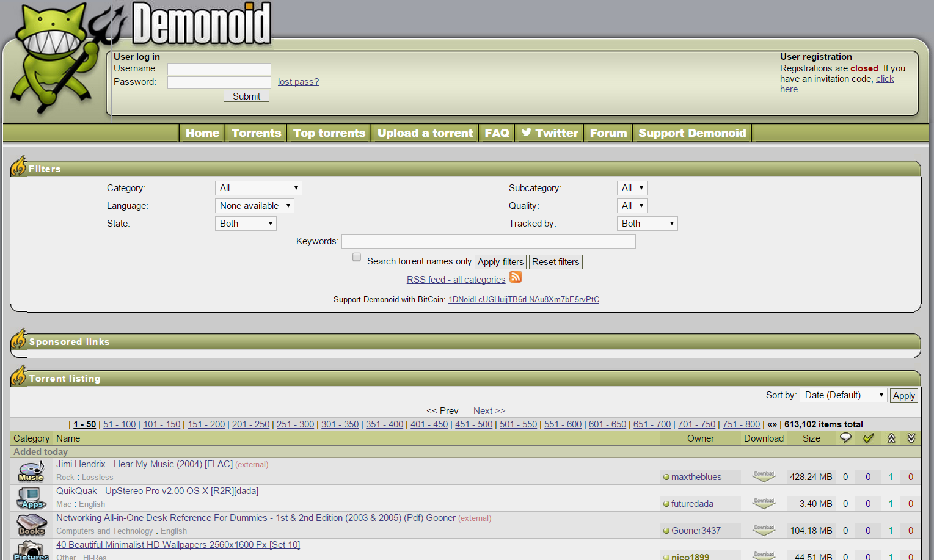Open the Books category icon
The height and width of the screenshot is (560, 934).
point(31,525)
